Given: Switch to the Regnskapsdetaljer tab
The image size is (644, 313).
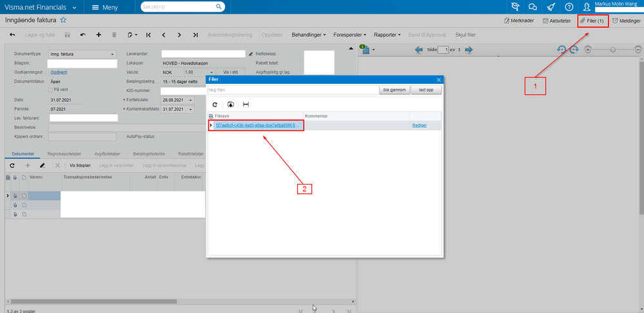Looking at the screenshot, I should 64,154.
